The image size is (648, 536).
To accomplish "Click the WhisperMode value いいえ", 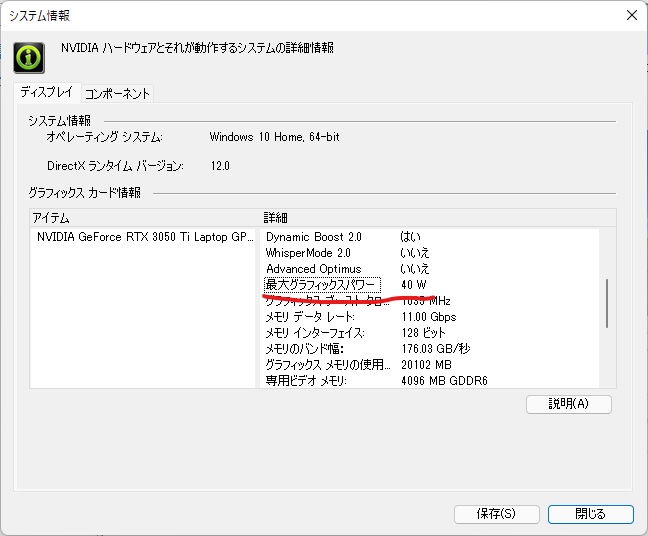I will [415, 253].
